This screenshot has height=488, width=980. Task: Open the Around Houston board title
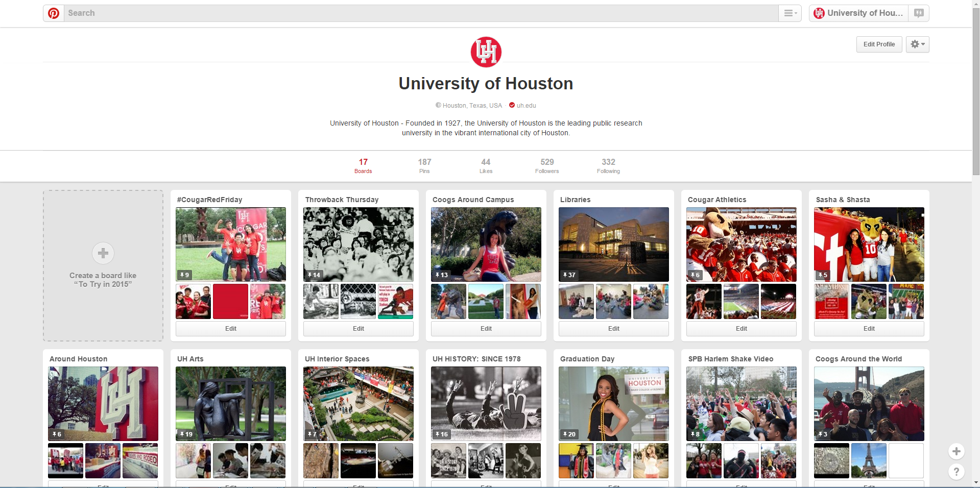(78, 359)
